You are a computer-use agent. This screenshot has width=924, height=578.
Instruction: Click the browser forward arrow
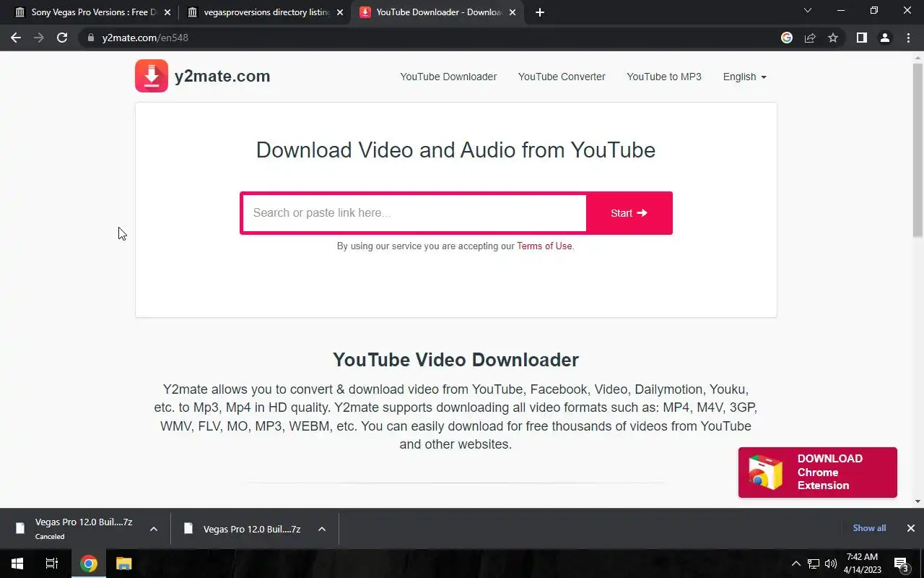point(39,38)
